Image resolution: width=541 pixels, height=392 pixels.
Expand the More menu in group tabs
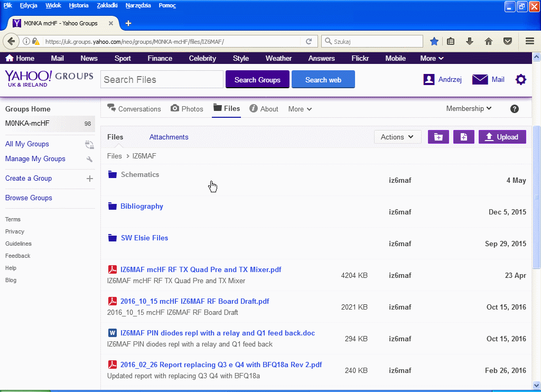(300, 109)
